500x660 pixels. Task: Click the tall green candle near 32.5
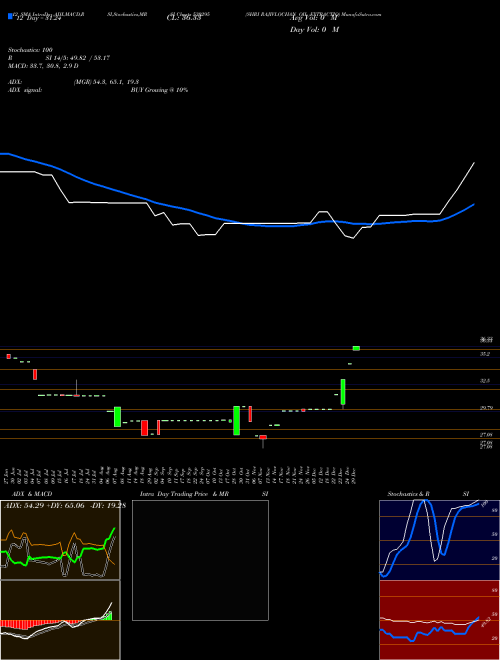tap(343, 392)
